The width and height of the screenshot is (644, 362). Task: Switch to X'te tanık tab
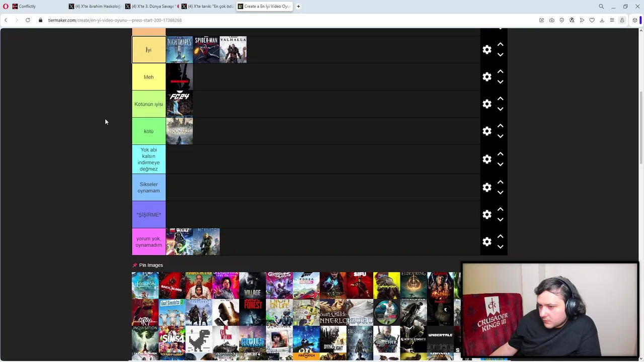pyautogui.click(x=207, y=7)
